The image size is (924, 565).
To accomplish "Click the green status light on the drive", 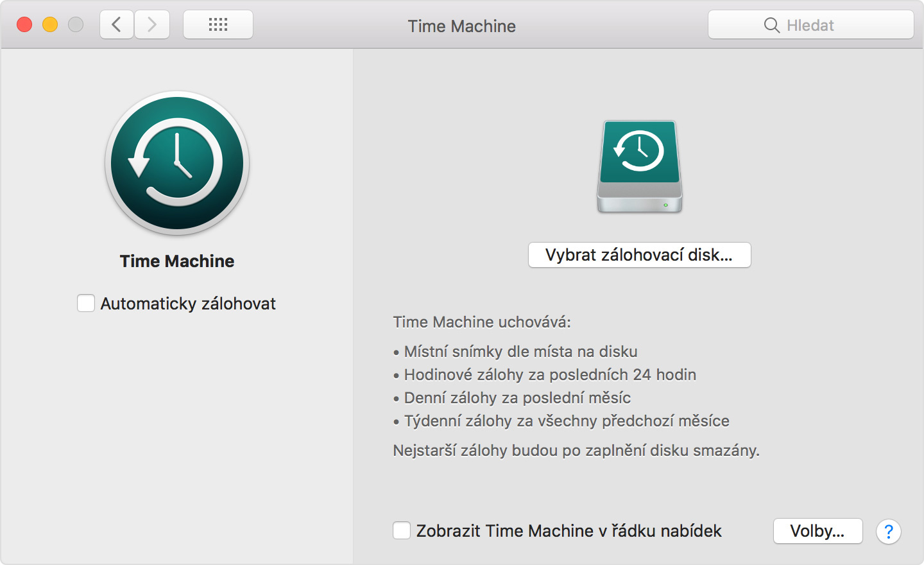I will point(665,204).
